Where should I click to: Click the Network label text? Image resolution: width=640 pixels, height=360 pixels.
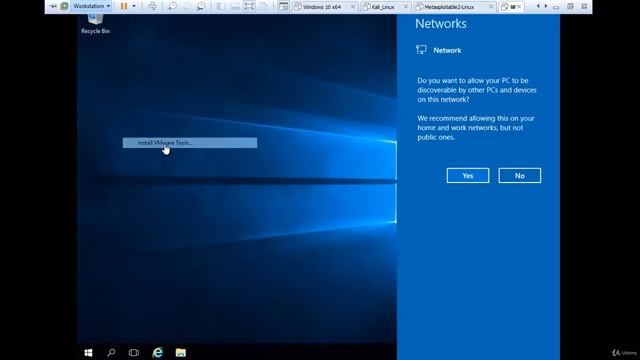447,51
